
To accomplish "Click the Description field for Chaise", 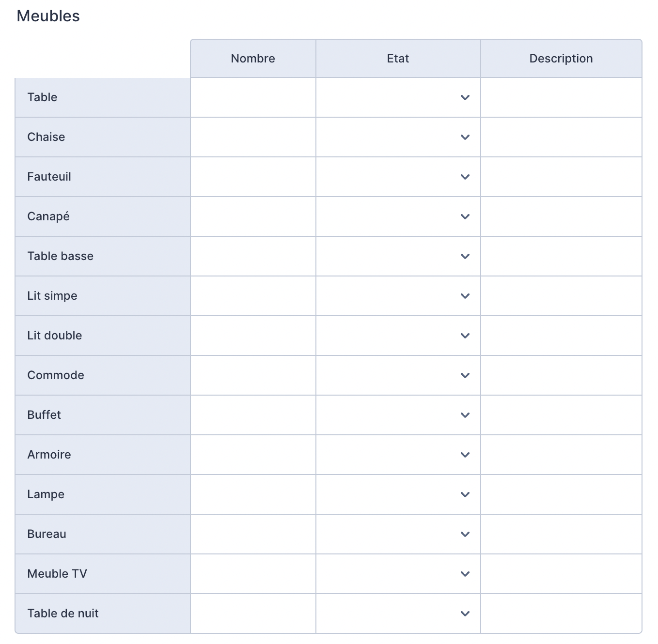I will coord(561,137).
